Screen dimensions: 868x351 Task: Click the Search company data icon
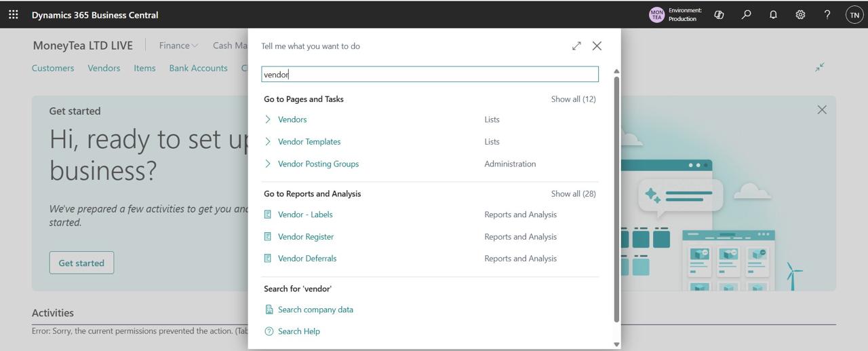point(269,310)
